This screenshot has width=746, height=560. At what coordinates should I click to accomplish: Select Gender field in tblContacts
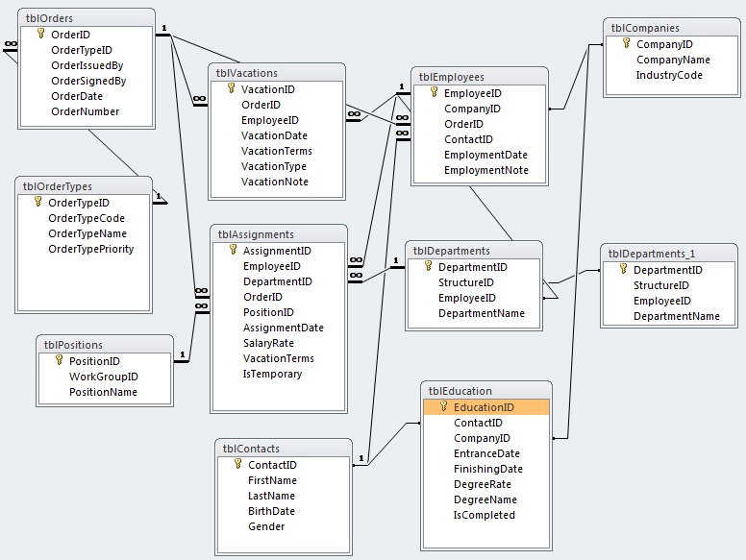(284, 526)
